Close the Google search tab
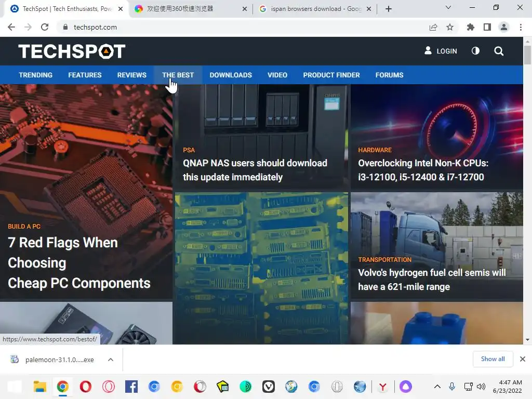Viewport: 532px width, 399px height. (369, 9)
